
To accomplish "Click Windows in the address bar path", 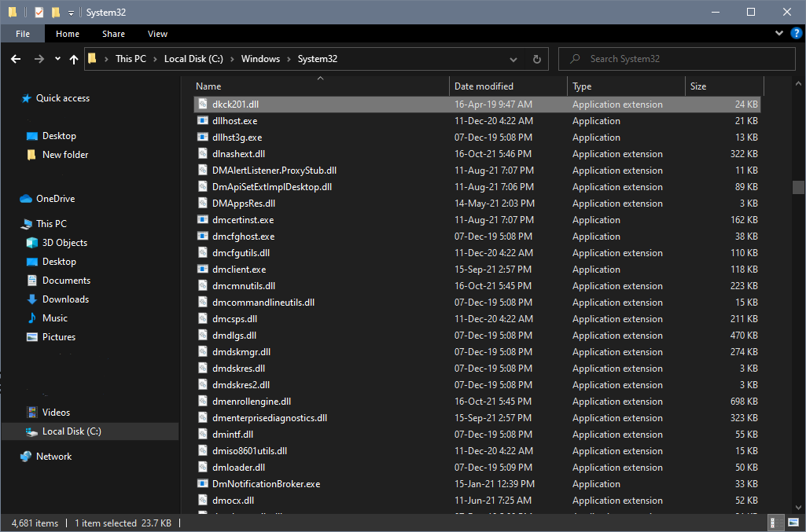I will [x=260, y=58].
